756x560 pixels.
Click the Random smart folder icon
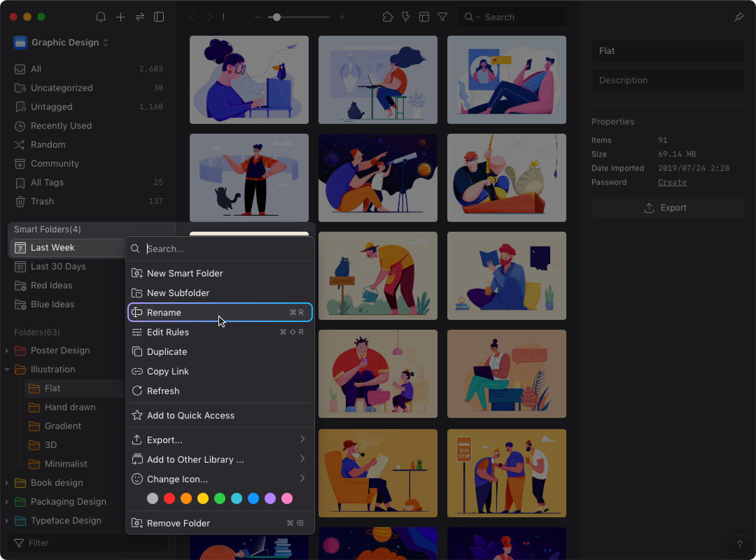(x=19, y=145)
